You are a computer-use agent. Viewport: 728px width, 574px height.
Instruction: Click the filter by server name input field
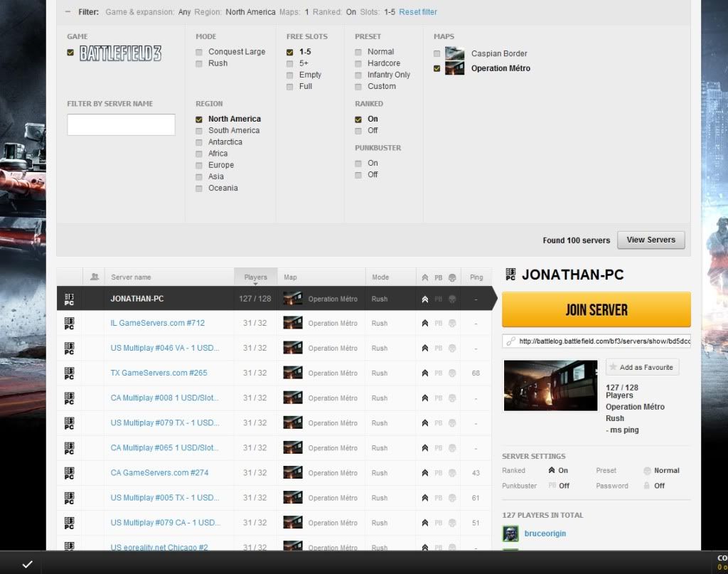121,124
